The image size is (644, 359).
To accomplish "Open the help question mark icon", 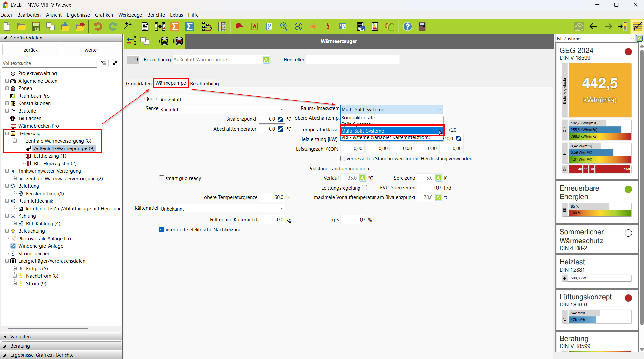I will (407, 26).
